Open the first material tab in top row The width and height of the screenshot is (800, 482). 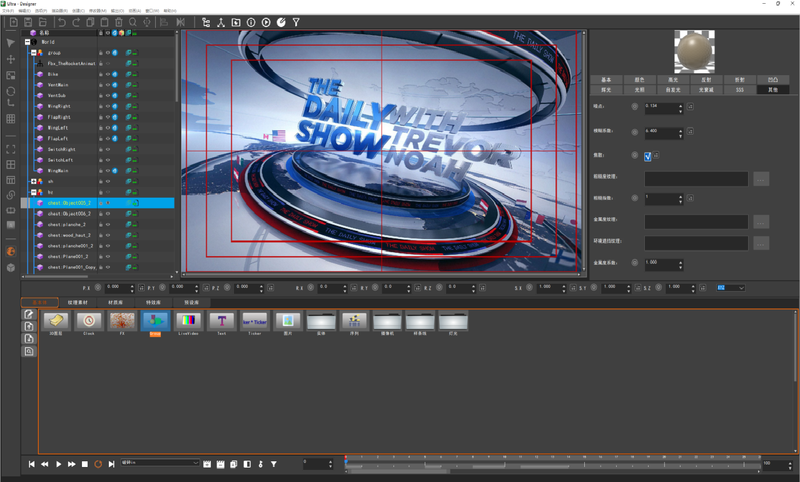click(606, 80)
